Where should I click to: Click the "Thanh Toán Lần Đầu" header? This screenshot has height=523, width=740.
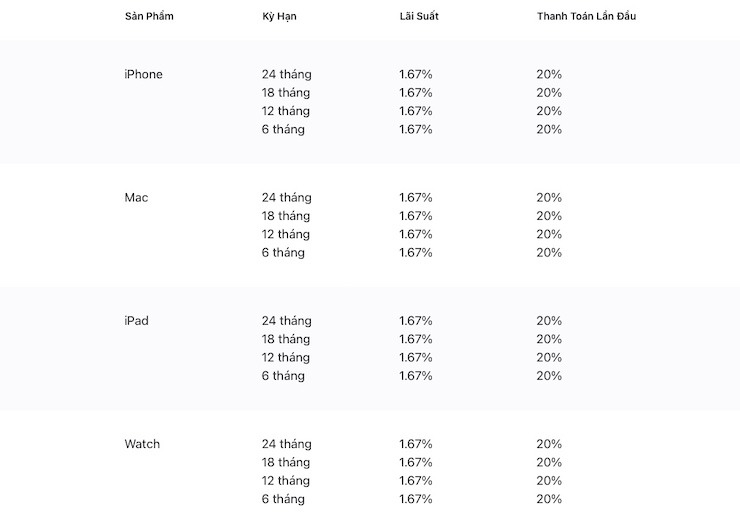(586, 17)
